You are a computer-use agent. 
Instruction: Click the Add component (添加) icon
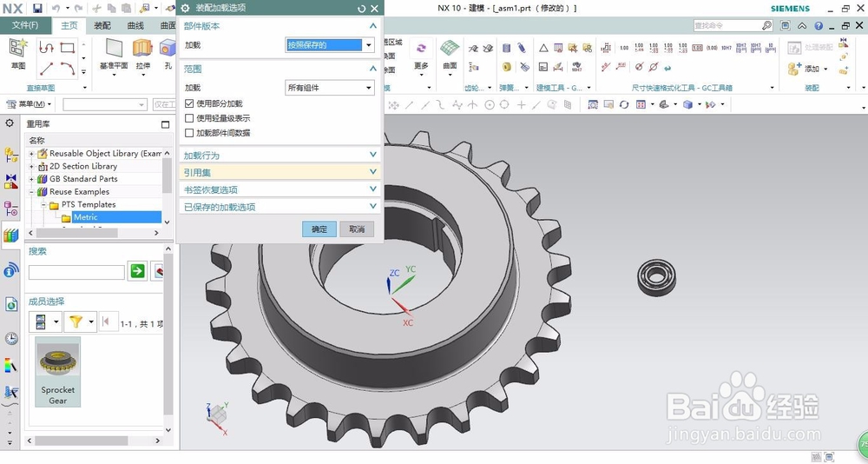click(794, 69)
